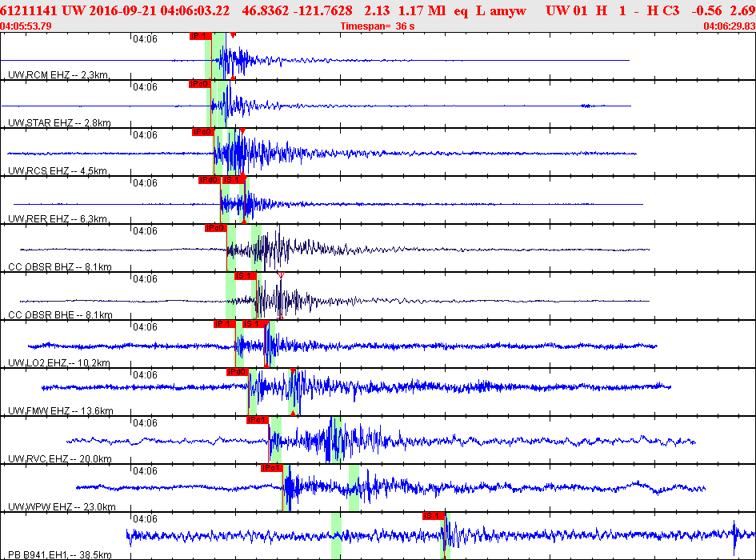Select station label UW RCM EHZ -- 2.3km
Image resolution: width=756 pixels, height=560 pixels.
click(x=58, y=74)
